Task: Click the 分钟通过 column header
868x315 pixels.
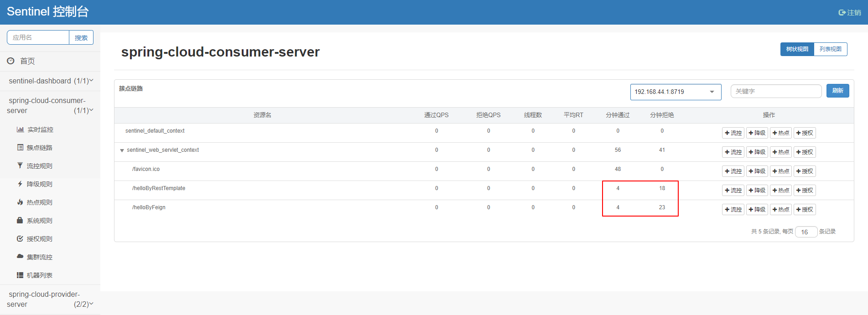Action: point(618,115)
